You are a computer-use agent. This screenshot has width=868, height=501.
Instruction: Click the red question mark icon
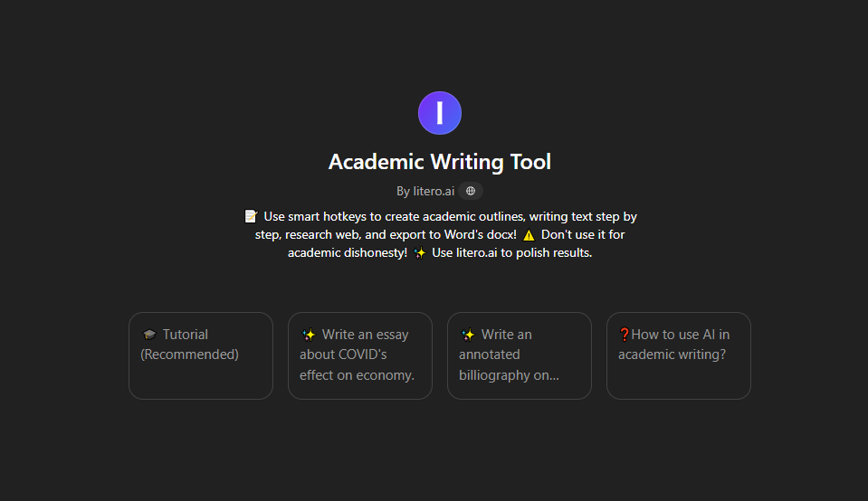coord(624,335)
